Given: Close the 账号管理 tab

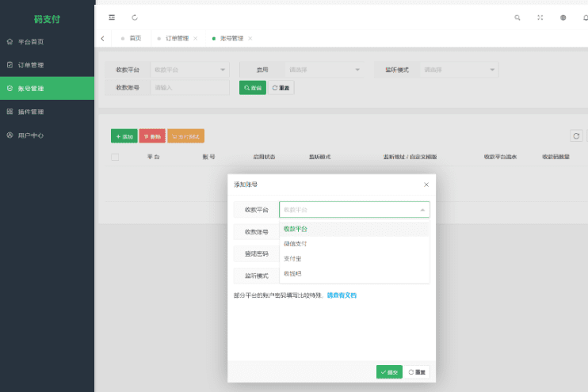Looking at the screenshot, I should tap(250, 39).
